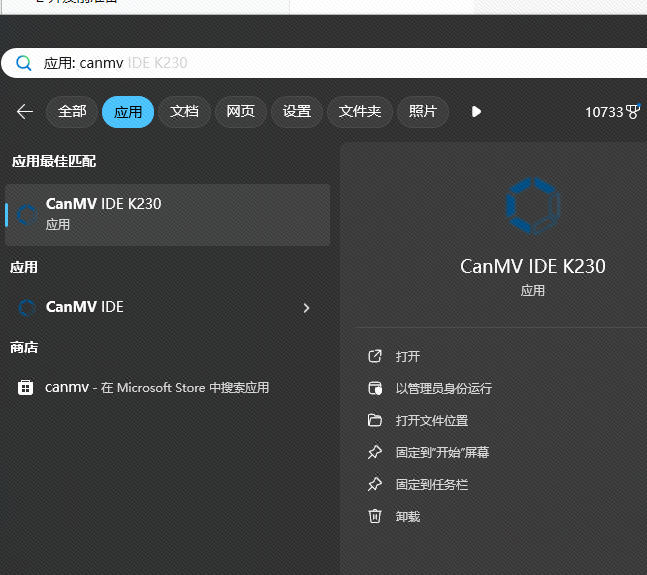Click the CanMV IDE K230 title in details pane
Image resolution: width=647 pixels, height=575 pixels.
533,266
